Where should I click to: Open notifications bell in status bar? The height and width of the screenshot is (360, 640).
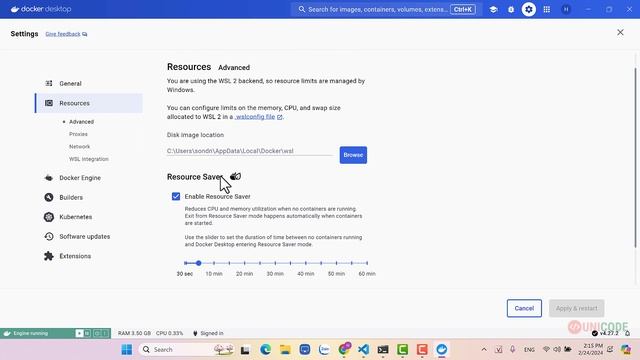click(628, 333)
